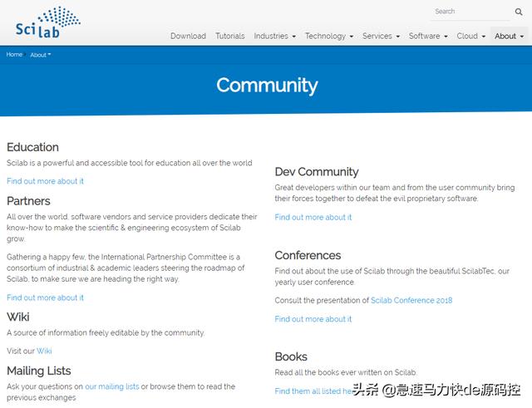
Task: Click the Wiki section heading
Action: [18, 317]
